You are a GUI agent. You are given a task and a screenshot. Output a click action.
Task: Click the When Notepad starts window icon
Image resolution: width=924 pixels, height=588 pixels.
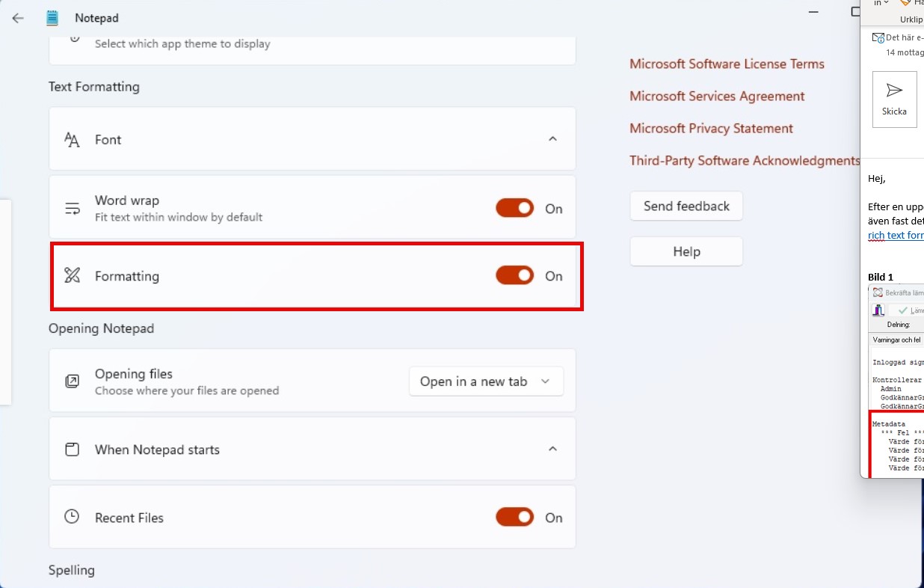click(72, 450)
